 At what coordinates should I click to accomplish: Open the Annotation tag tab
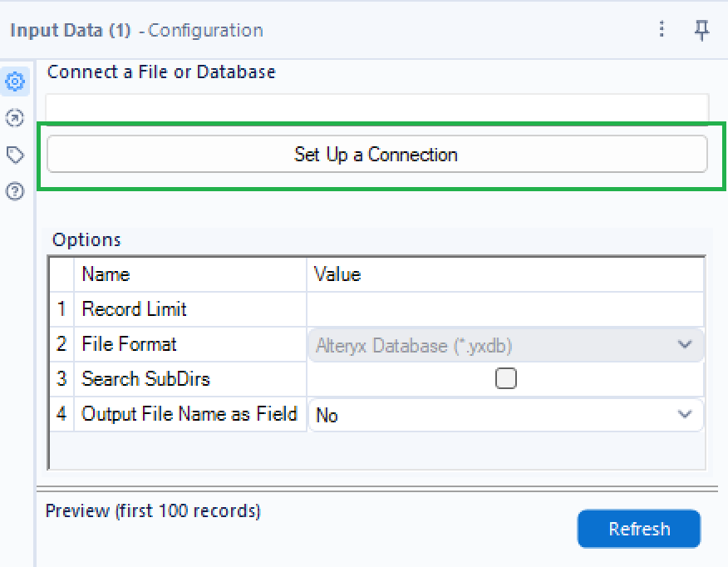[15, 155]
